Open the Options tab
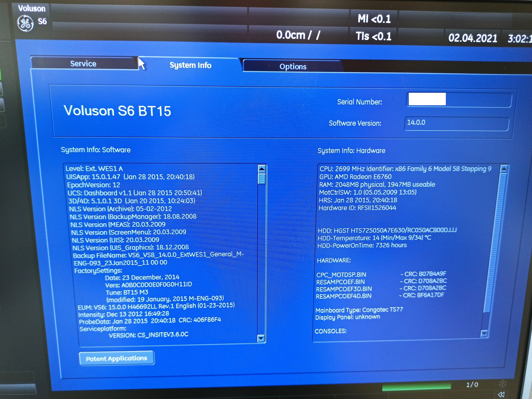 [x=293, y=66]
